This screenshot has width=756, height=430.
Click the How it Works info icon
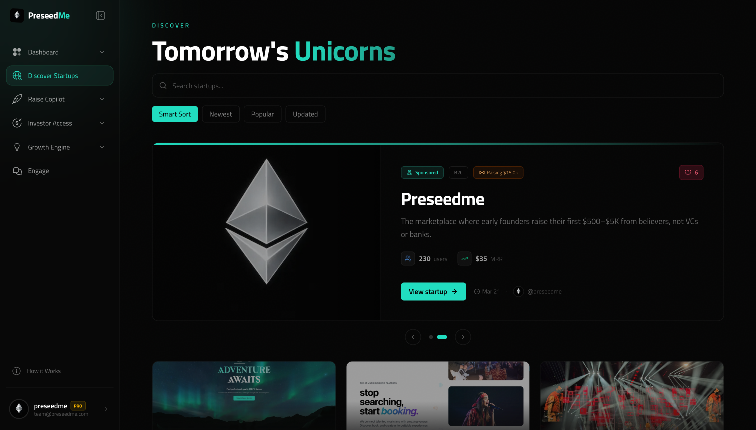pos(16,371)
